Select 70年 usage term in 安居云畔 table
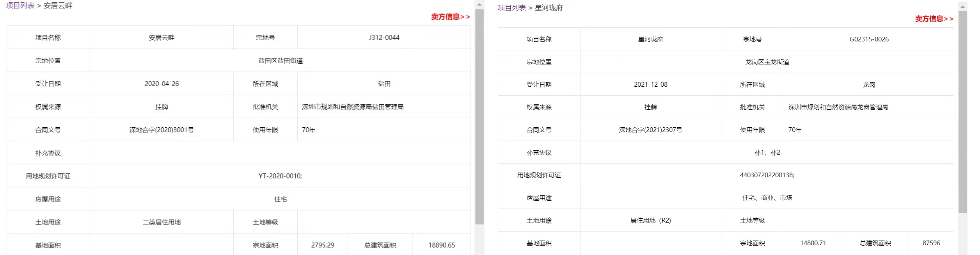 click(309, 130)
